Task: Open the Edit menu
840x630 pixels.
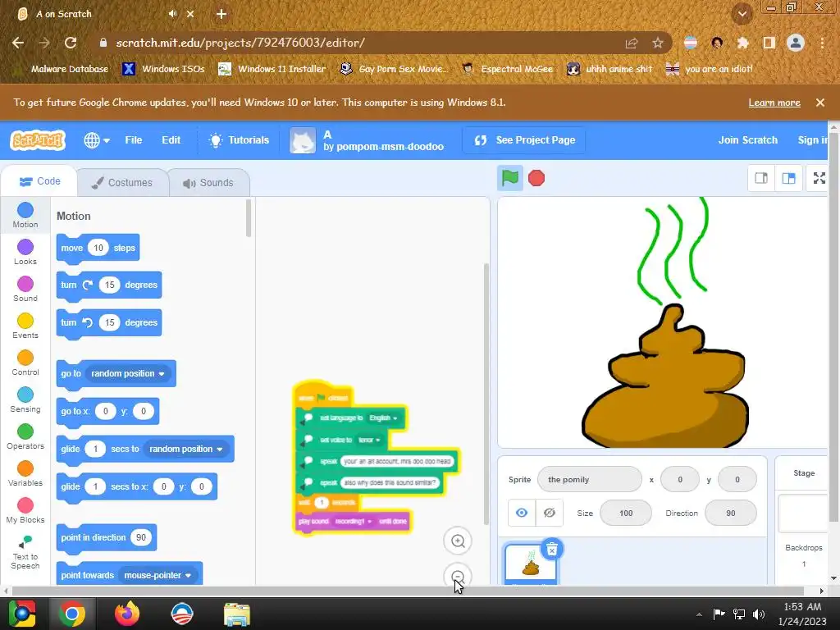Action: tap(171, 140)
